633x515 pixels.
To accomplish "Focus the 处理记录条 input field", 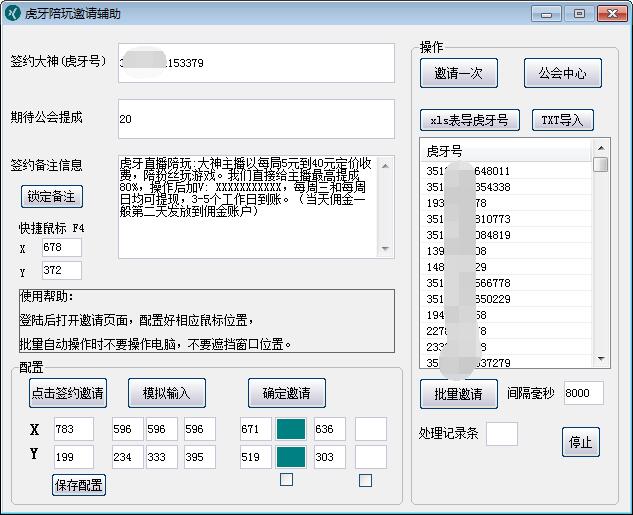I will [502, 434].
